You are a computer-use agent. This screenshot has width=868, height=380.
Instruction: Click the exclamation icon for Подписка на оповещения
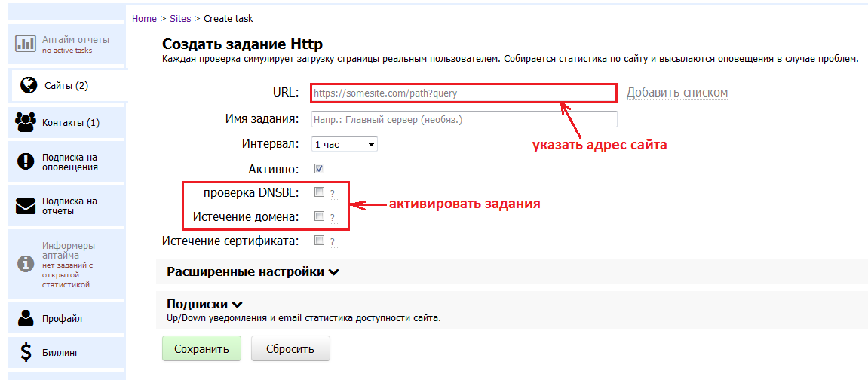tap(26, 161)
